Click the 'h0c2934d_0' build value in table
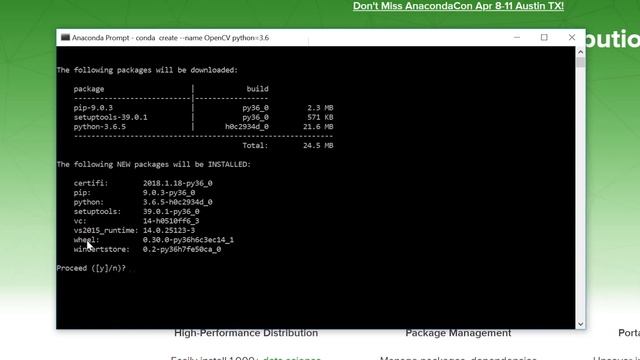This screenshot has height=360, width=640. 247,127
